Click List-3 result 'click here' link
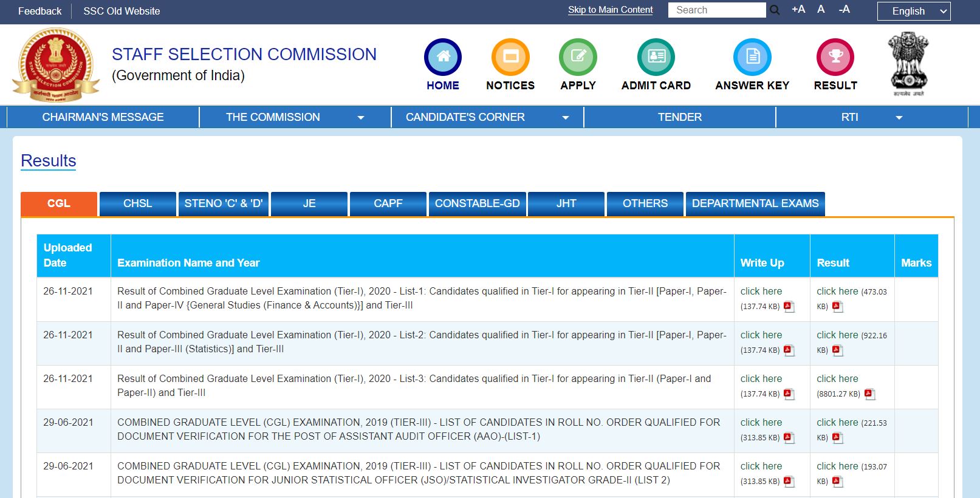This screenshot has width=980, height=498. 837,379
